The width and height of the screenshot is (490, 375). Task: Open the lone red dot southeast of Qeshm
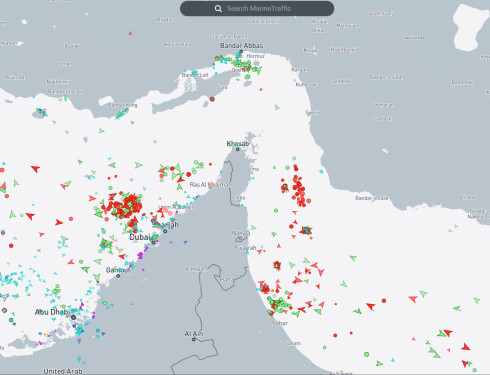[261, 90]
